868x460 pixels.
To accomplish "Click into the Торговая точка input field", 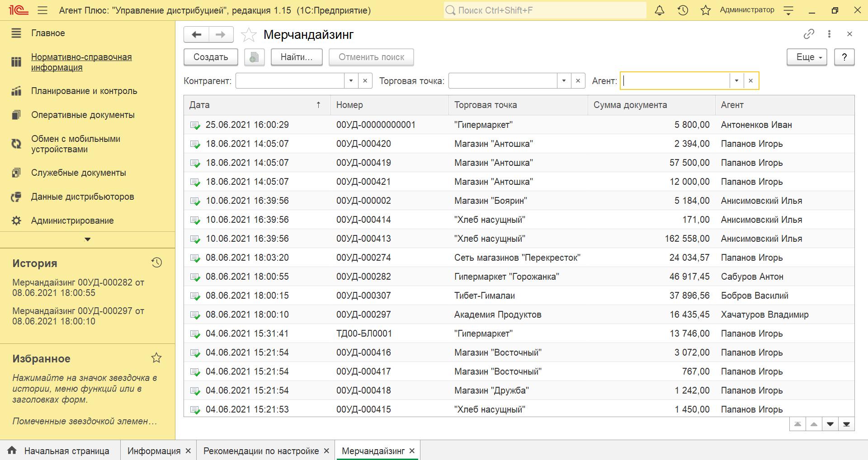I will [x=503, y=81].
